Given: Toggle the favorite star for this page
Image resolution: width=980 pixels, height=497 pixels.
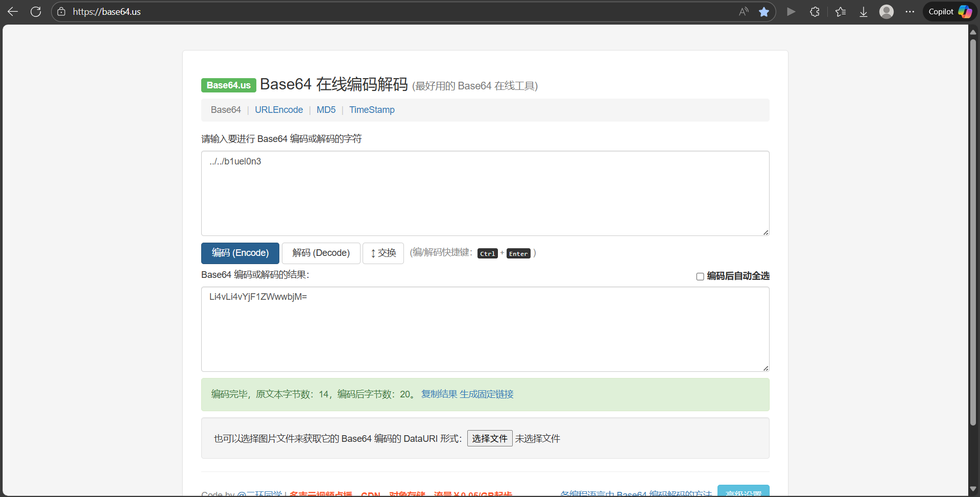Looking at the screenshot, I should coord(764,12).
